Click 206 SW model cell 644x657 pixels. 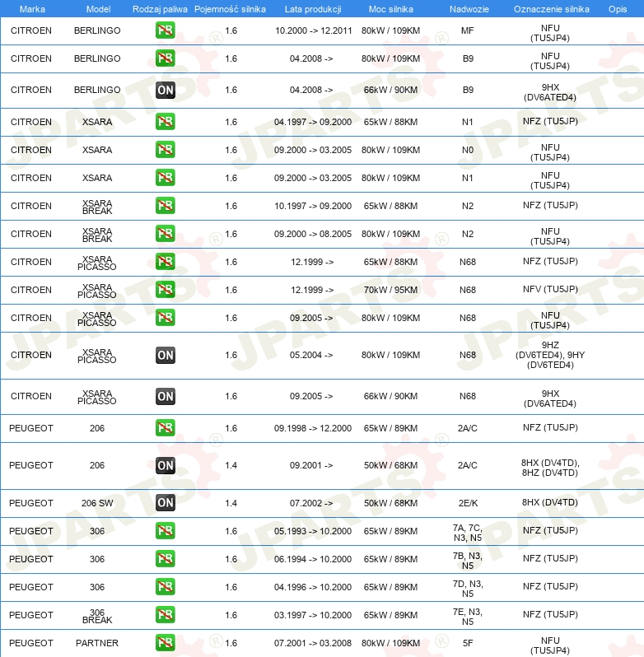pyautogui.click(x=97, y=503)
